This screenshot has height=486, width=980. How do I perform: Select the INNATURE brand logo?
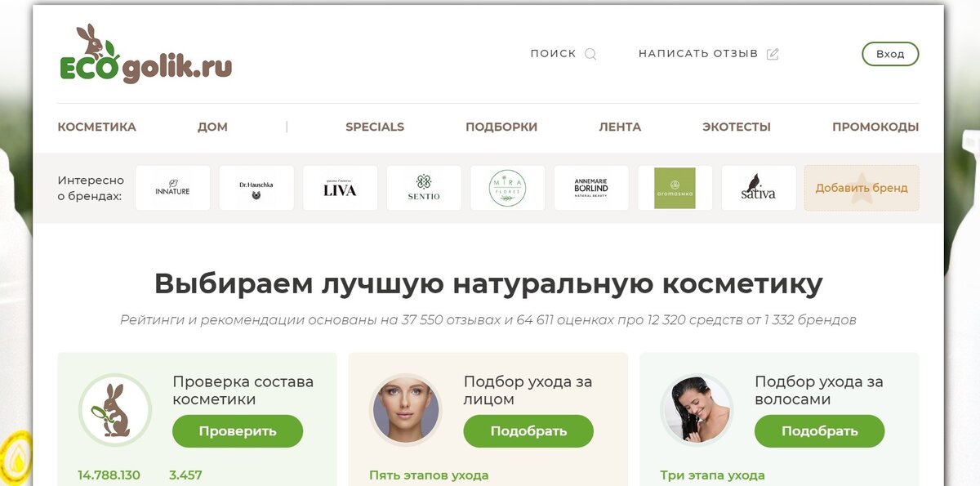[x=172, y=187]
